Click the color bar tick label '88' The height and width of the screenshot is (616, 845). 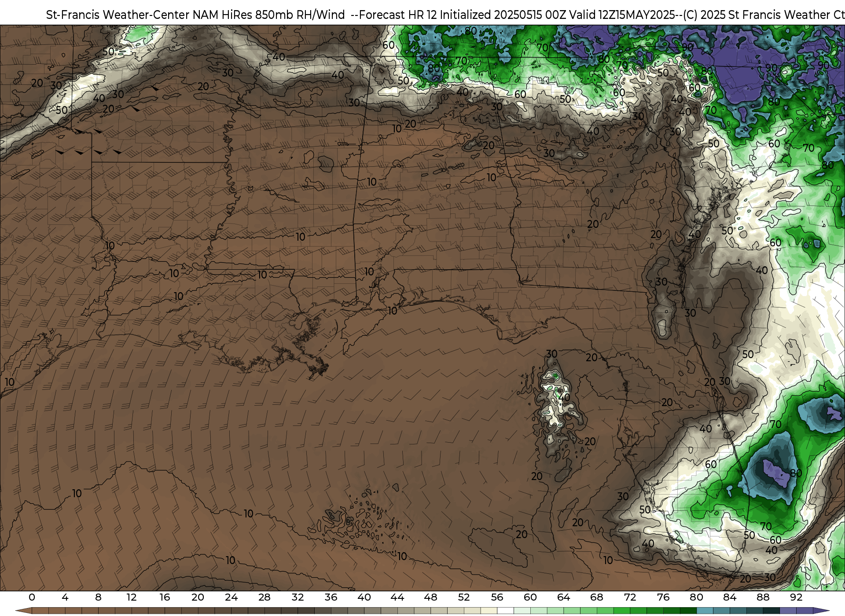tap(763, 597)
